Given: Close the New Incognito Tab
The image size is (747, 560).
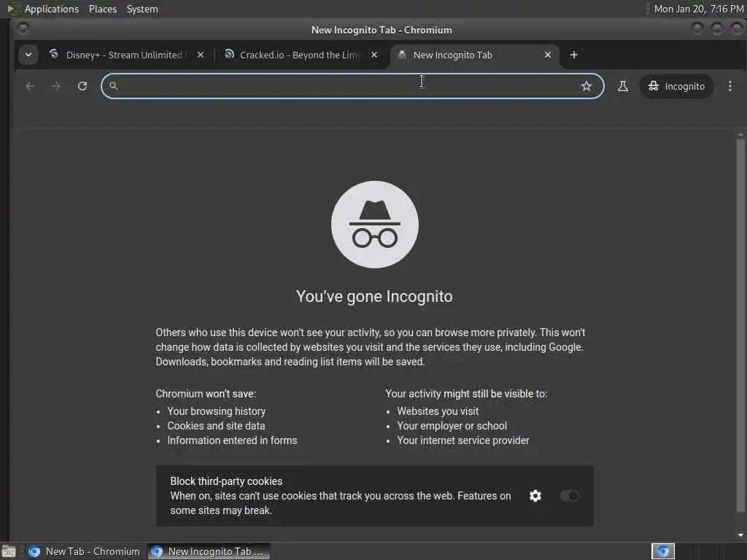Looking at the screenshot, I should (548, 55).
